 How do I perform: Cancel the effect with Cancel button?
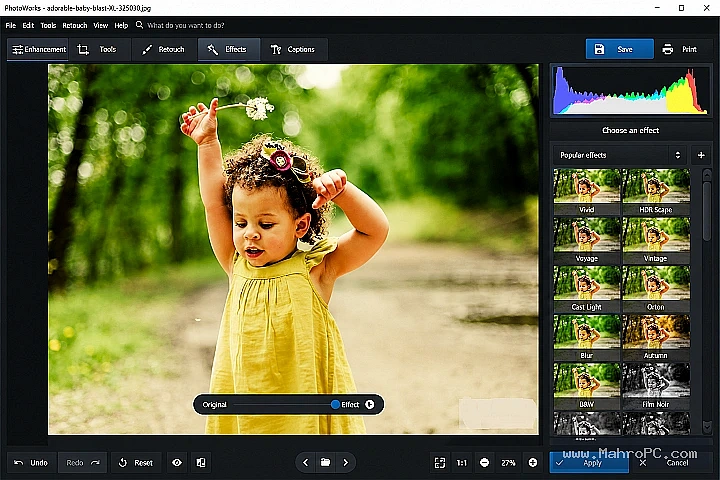click(671, 463)
